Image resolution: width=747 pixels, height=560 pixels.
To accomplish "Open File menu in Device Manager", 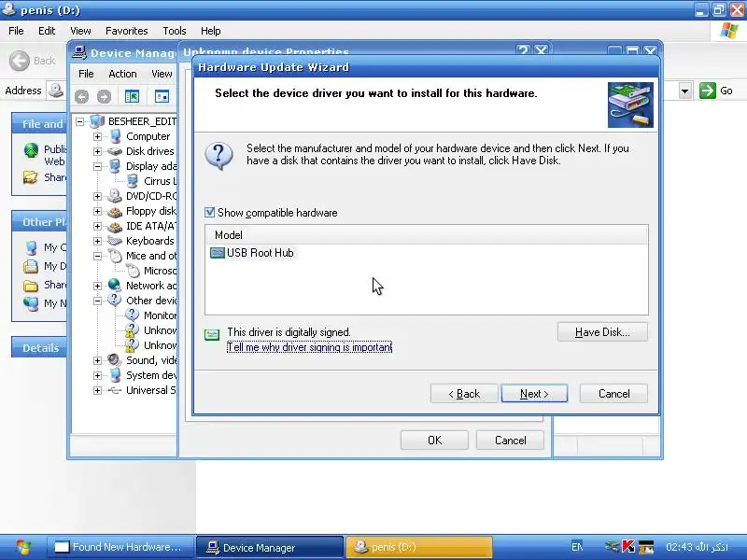I will click(x=86, y=74).
